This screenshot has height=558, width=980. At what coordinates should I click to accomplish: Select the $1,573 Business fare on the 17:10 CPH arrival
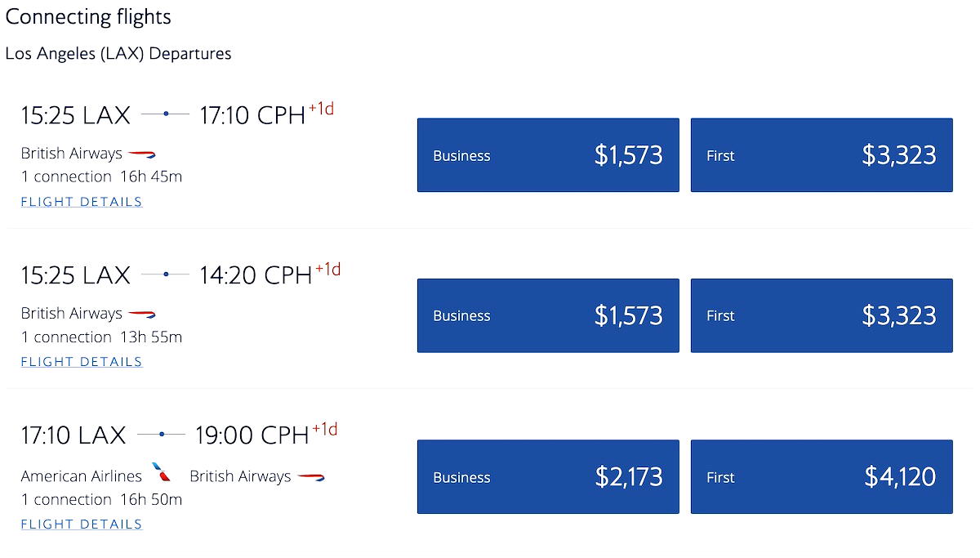(x=548, y=155)
